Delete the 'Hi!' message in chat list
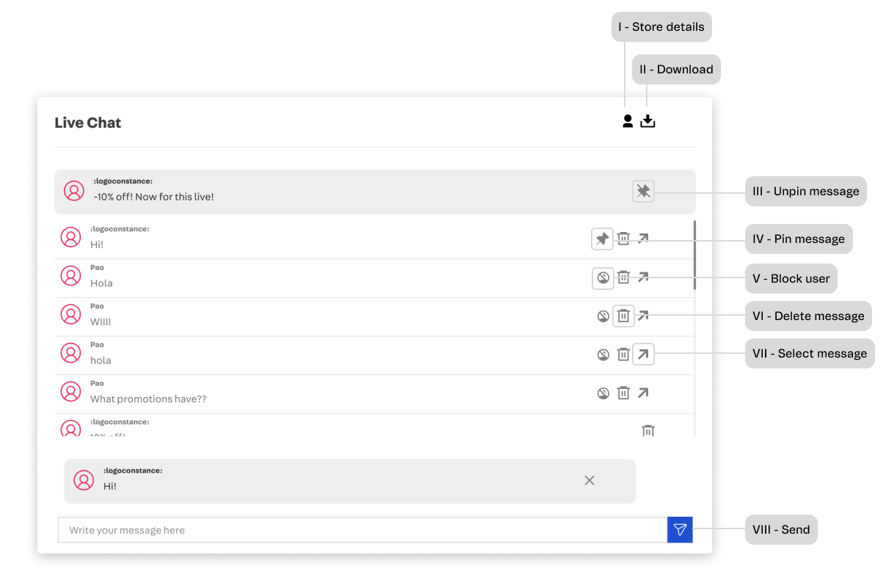 pos(623,239)
